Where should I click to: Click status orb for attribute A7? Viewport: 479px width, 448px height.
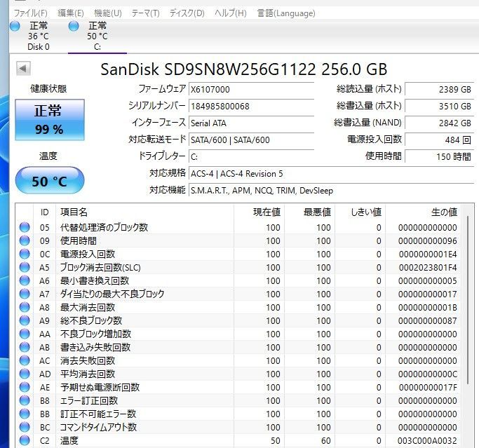(25, 294)
